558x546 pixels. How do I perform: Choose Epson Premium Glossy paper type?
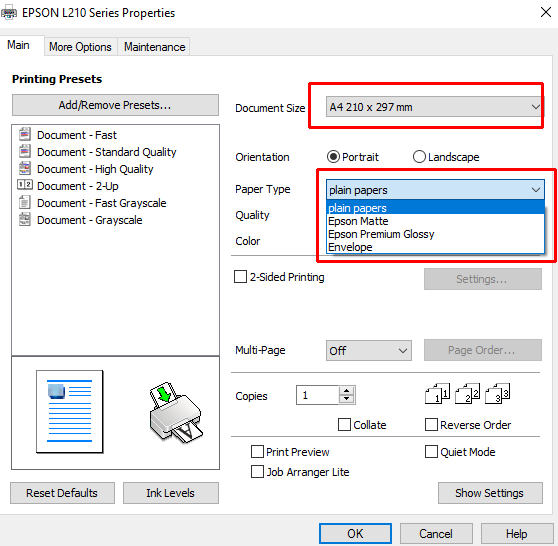coord(435,234)
